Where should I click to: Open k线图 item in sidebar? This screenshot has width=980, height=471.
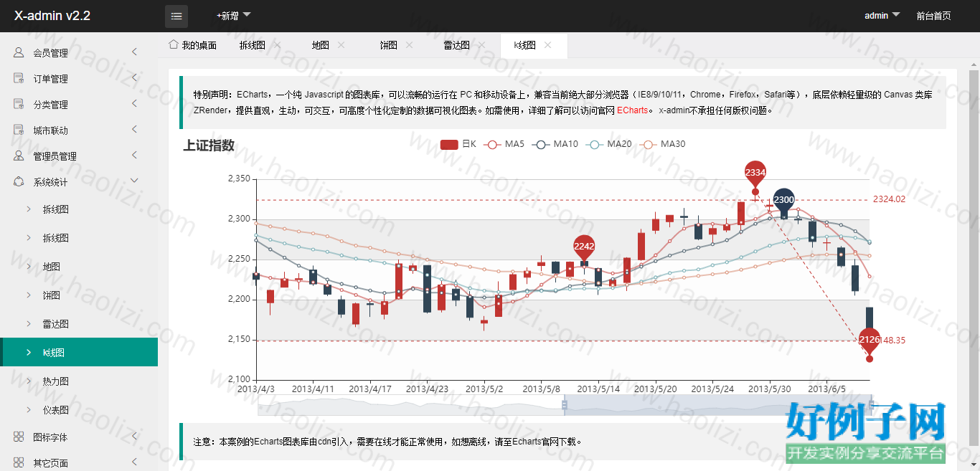(79, 353)
